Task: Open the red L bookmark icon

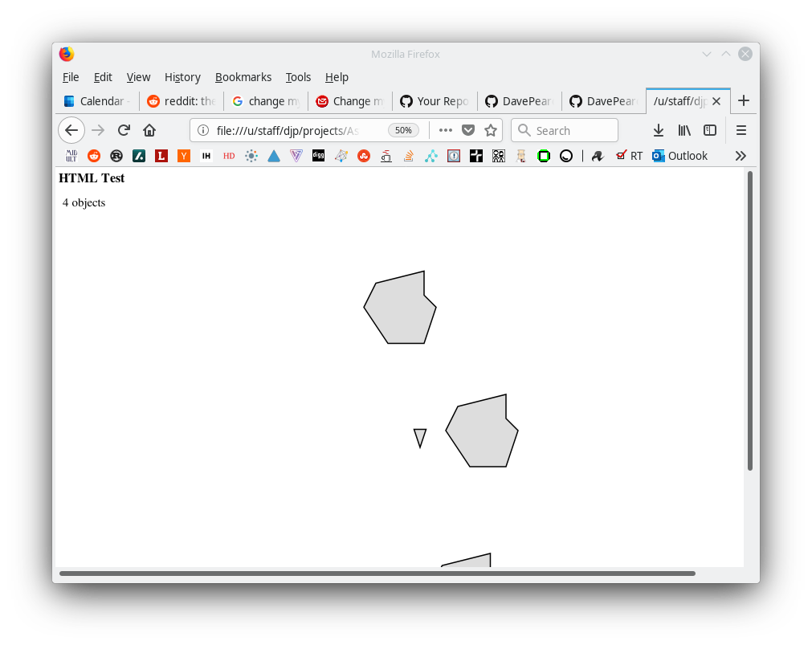Action: click(x=161, y=156)
